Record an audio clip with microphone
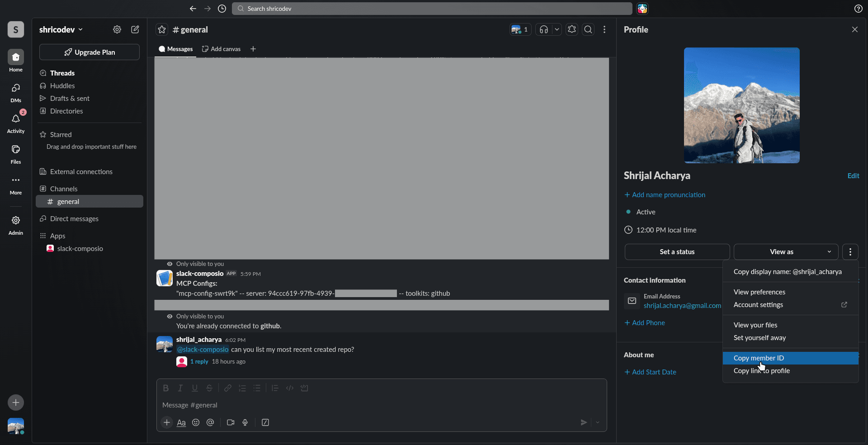Image resolution: width=868 pixels, height=445 pixels. (245, 422)
